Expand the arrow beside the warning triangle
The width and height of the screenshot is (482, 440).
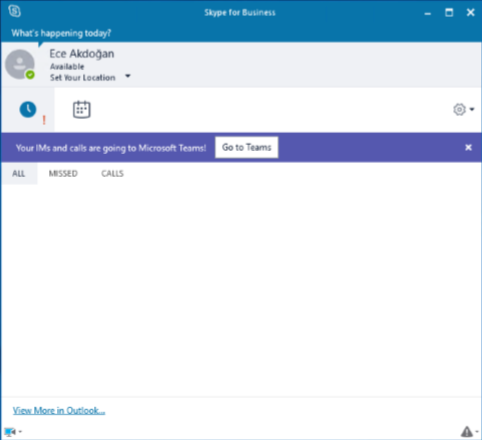pos(477,432)
